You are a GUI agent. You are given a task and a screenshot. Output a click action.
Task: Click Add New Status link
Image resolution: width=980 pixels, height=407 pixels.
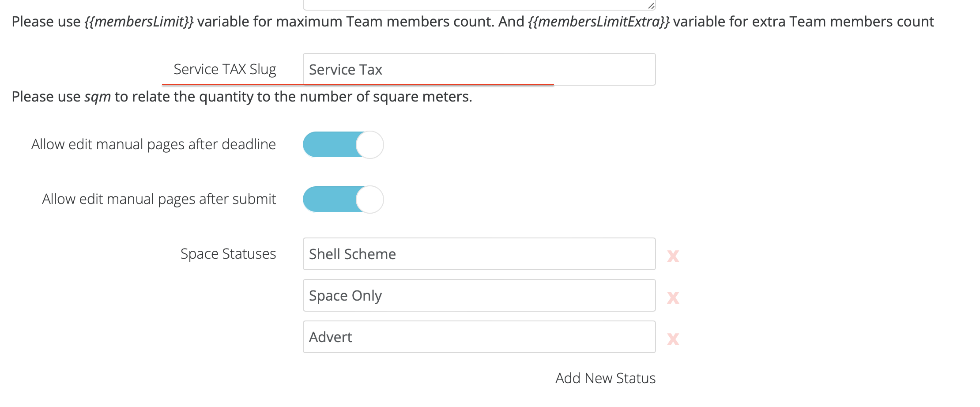pyautogui.click(x=605, y=378)
